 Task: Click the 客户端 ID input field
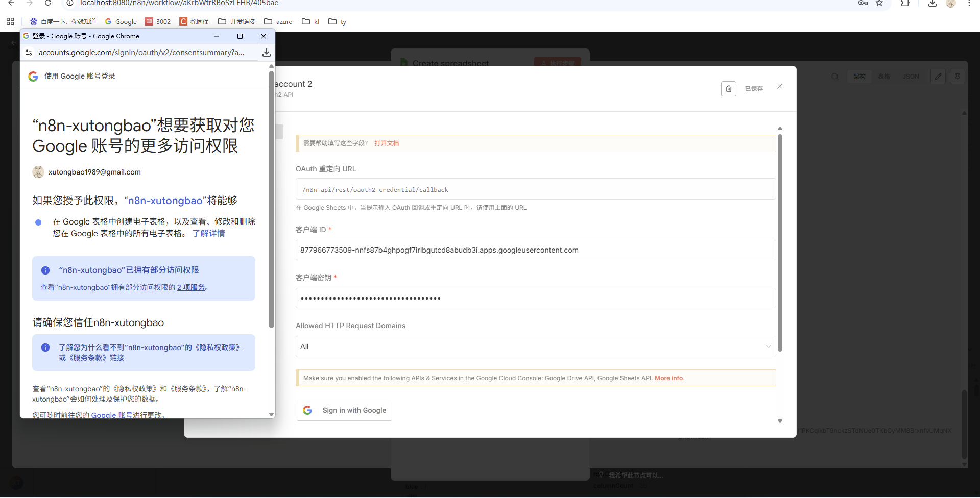[536, 250]
